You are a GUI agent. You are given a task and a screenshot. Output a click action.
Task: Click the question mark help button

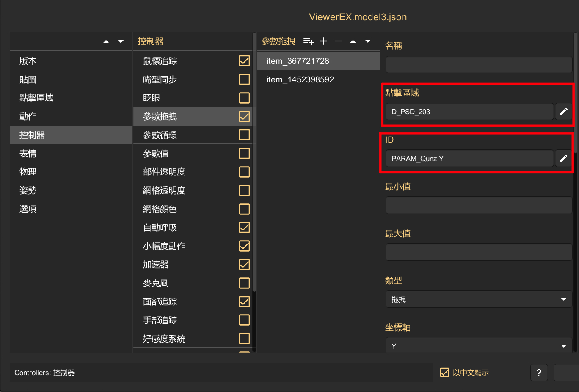pyautogui.click(x=539, y=373)
